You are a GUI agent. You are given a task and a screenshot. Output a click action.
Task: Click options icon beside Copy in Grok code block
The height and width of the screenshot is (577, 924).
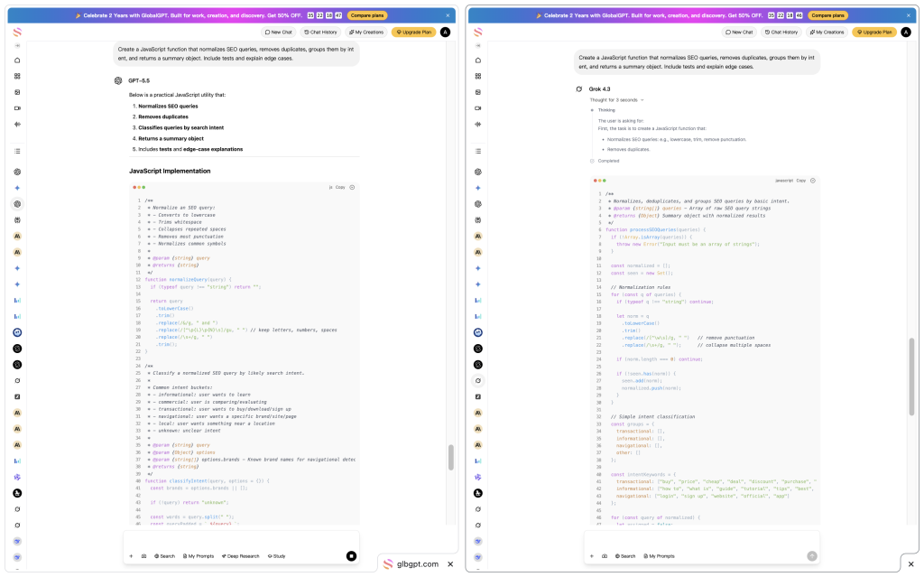(813, 181)
